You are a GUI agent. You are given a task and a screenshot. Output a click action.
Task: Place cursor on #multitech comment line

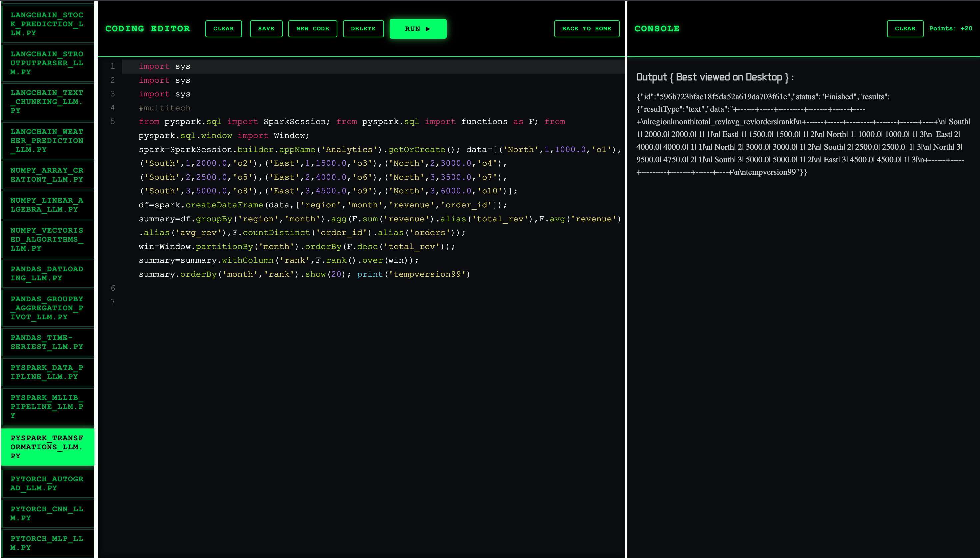pos(164,108)
